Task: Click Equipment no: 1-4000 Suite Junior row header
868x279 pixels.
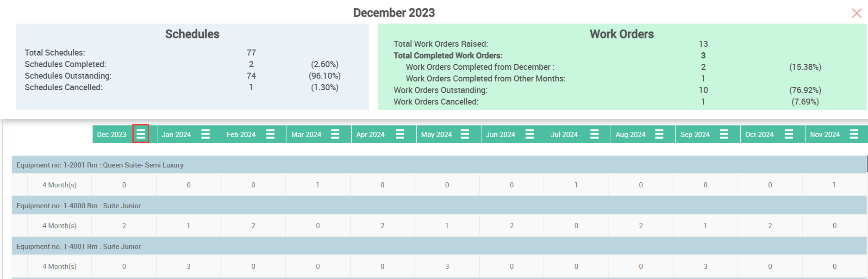Action: 439,205
